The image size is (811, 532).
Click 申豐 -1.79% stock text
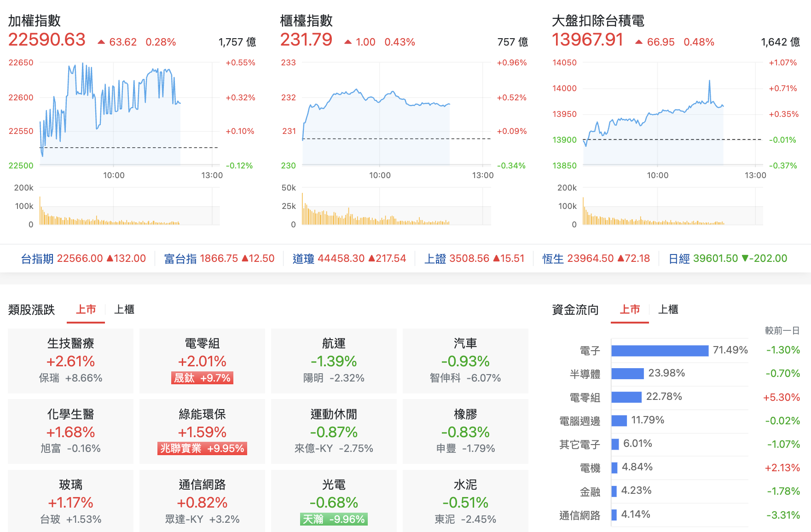pos(465,448)
